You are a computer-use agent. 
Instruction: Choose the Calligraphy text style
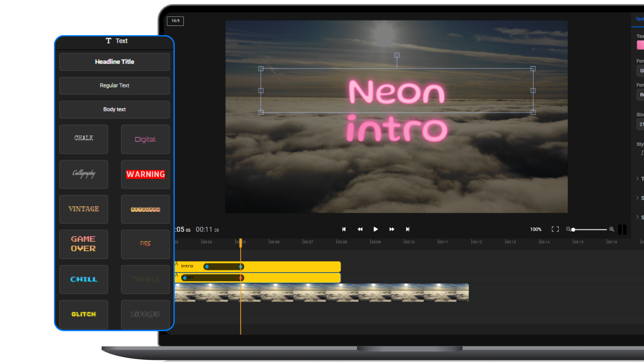coord(84,174)
